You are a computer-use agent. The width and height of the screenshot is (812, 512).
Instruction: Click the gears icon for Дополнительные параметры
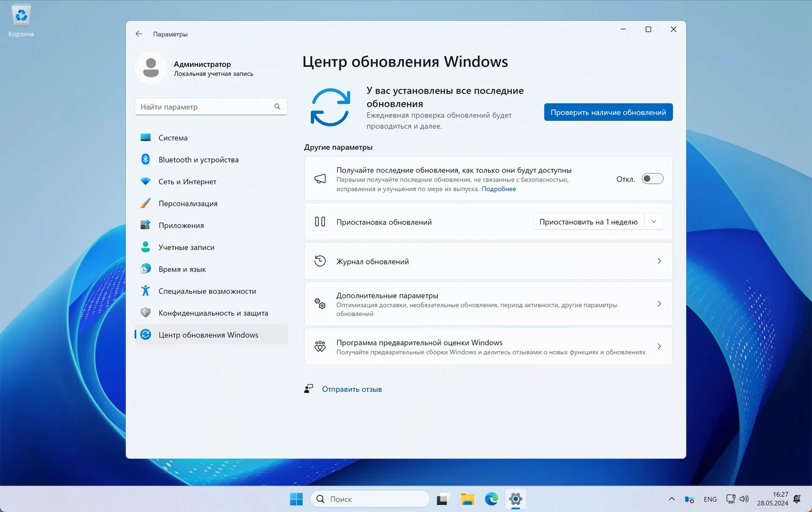(320, 303)
